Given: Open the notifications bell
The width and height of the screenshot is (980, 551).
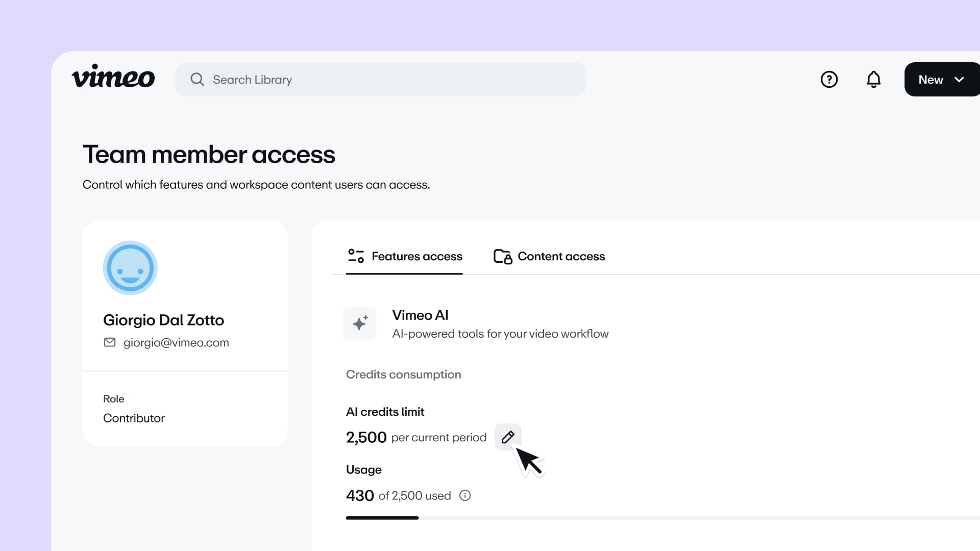Looking at the screenshot, I should tap(873, 80).
